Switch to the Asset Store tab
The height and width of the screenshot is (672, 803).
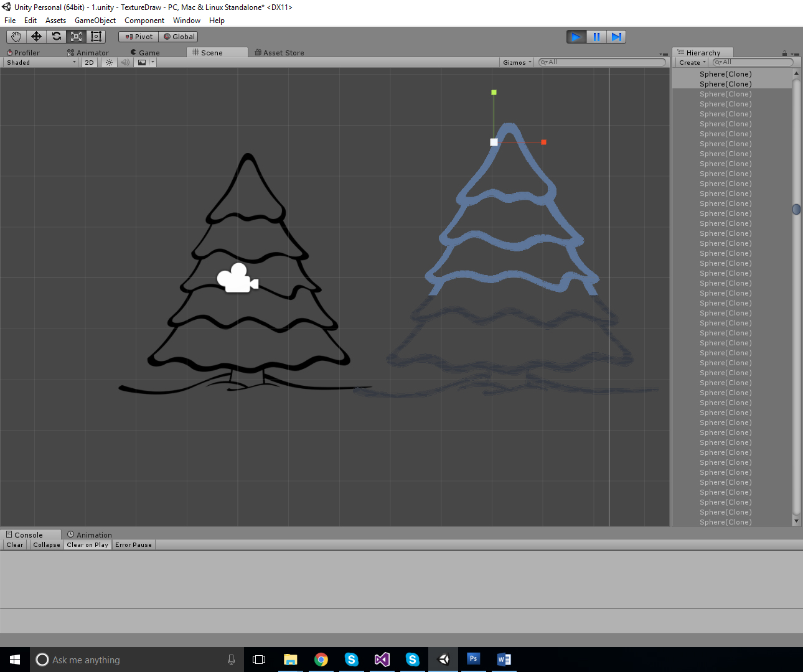[x=279, y=53]
